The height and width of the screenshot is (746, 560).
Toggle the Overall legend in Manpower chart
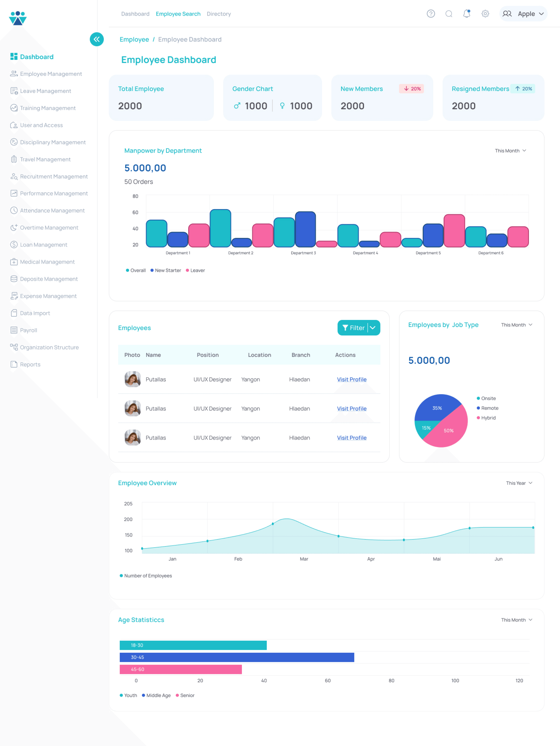click(x=136, y=271)
